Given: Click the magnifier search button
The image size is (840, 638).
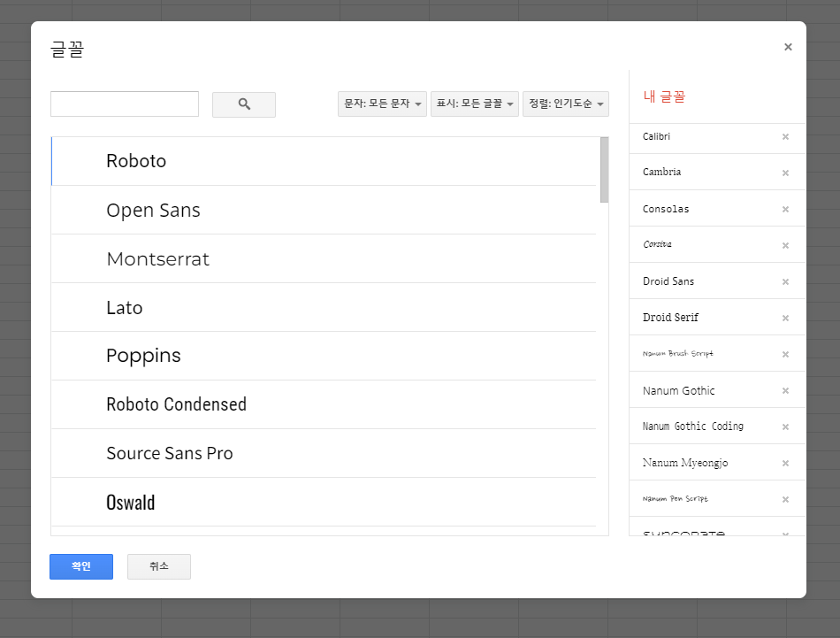Looking at the screenshot, I should [244, 104].
